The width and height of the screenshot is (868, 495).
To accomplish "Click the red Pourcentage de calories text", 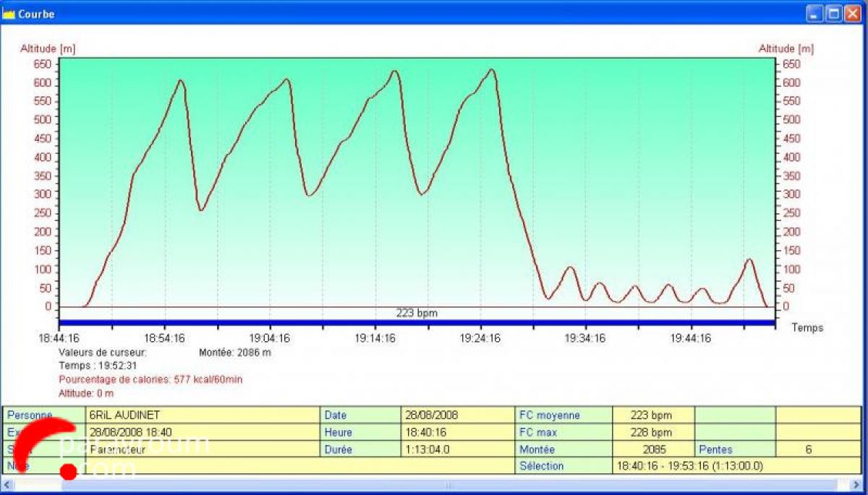I will (150, 379).
